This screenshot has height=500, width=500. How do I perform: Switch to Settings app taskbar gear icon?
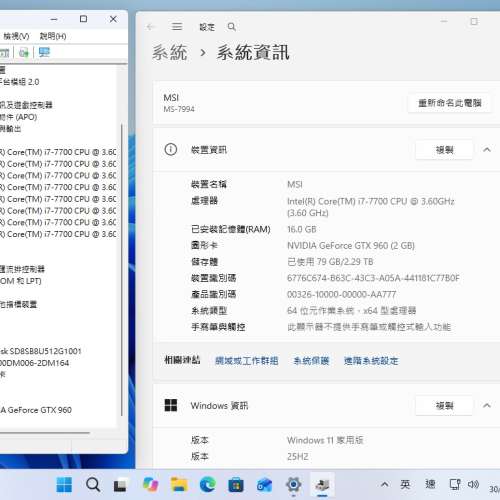point(293,484)
